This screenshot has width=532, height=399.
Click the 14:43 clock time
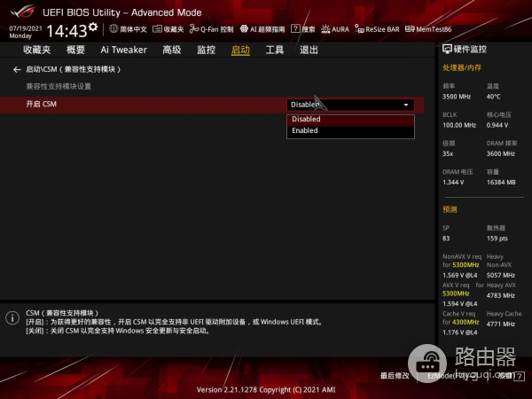pos(66,31)
